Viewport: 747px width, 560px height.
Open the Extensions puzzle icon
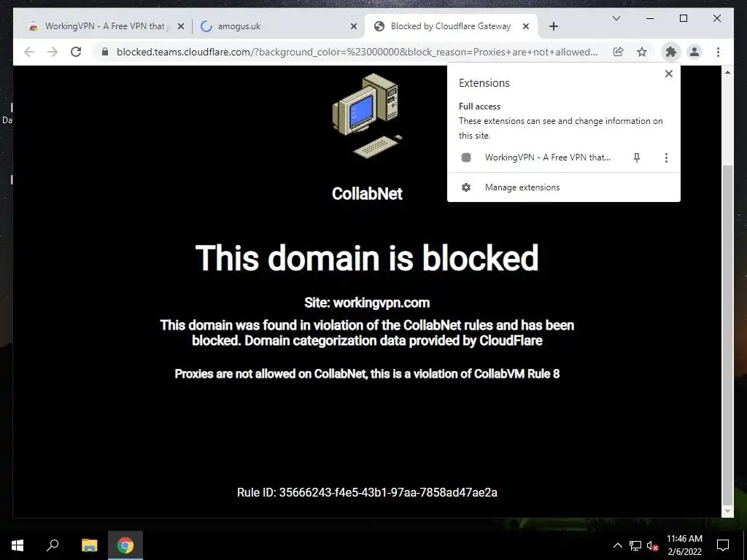tap(671, 52)
